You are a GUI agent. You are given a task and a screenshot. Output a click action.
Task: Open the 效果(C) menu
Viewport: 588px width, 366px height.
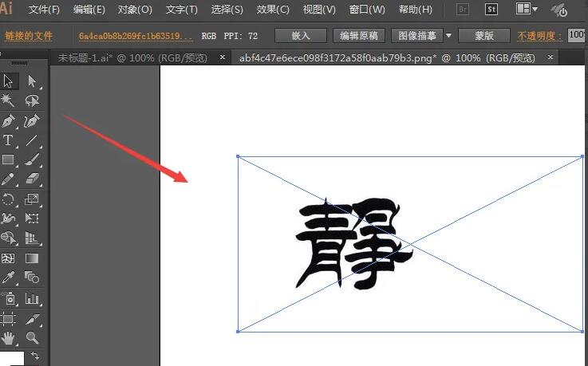click(273, 10)
